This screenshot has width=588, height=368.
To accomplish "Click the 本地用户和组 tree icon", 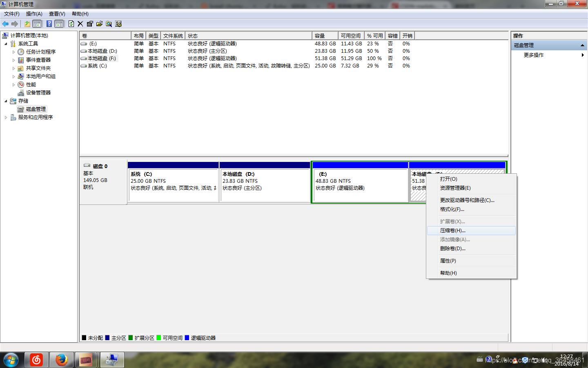I will (21, 76).
